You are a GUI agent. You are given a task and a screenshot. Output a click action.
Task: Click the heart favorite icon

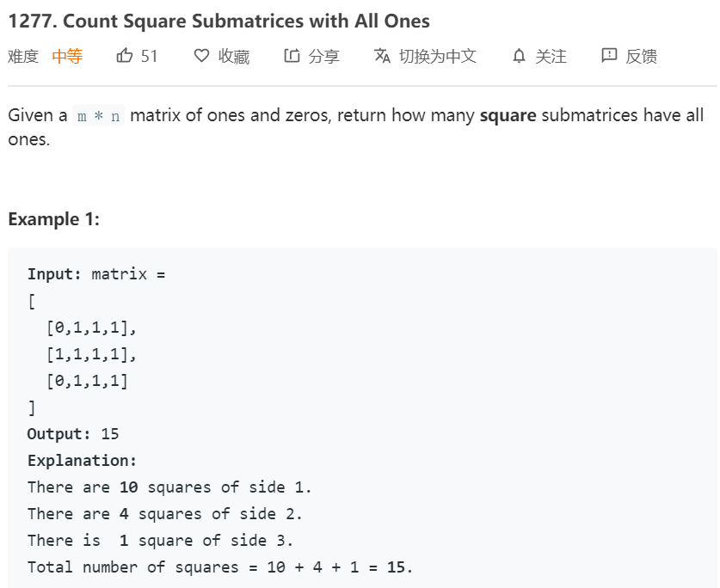coord(201,56)
